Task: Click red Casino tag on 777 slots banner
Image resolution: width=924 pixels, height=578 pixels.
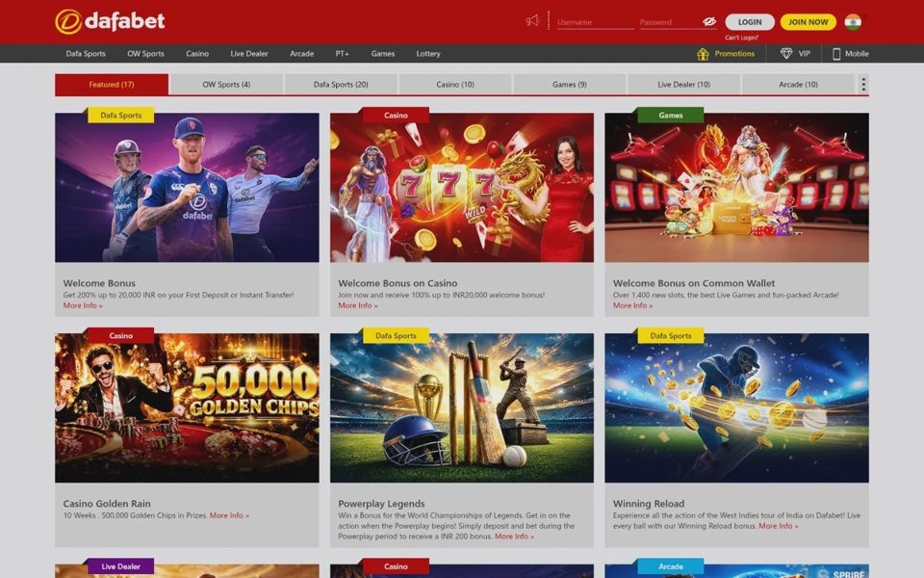Action: (396, 115)
